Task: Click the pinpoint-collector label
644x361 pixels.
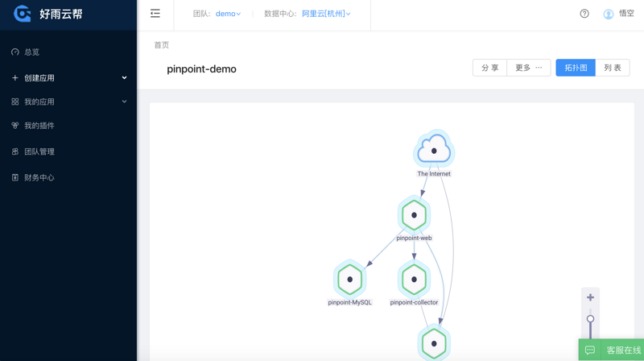Action: [x=414, y=302]
